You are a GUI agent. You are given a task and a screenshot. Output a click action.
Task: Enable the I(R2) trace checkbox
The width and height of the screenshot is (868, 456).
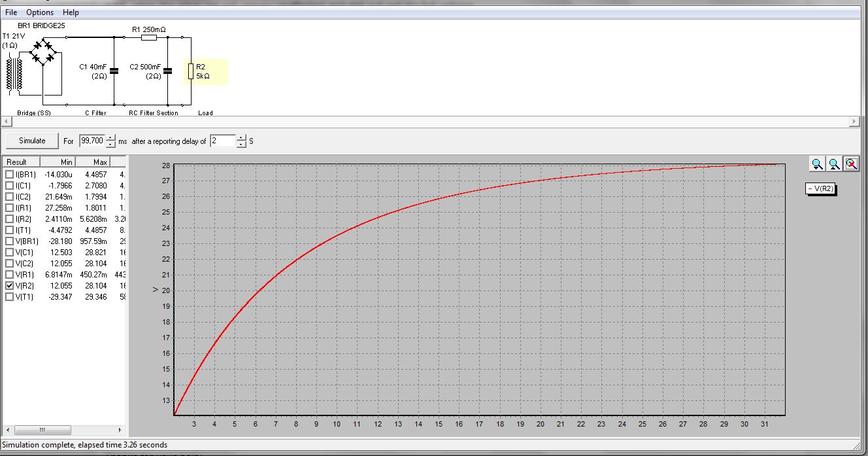[x=9, y=219]
